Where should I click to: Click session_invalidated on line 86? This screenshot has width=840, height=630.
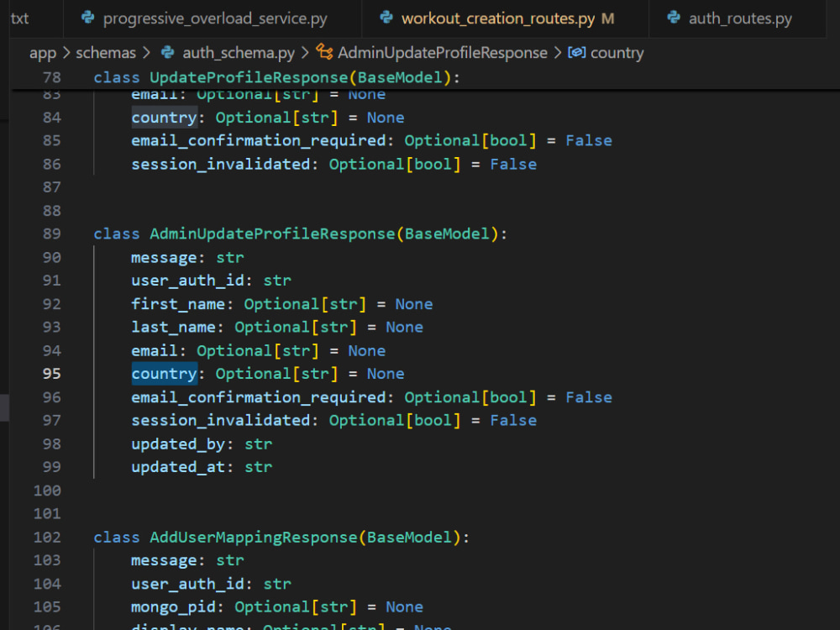pos(221,165)
